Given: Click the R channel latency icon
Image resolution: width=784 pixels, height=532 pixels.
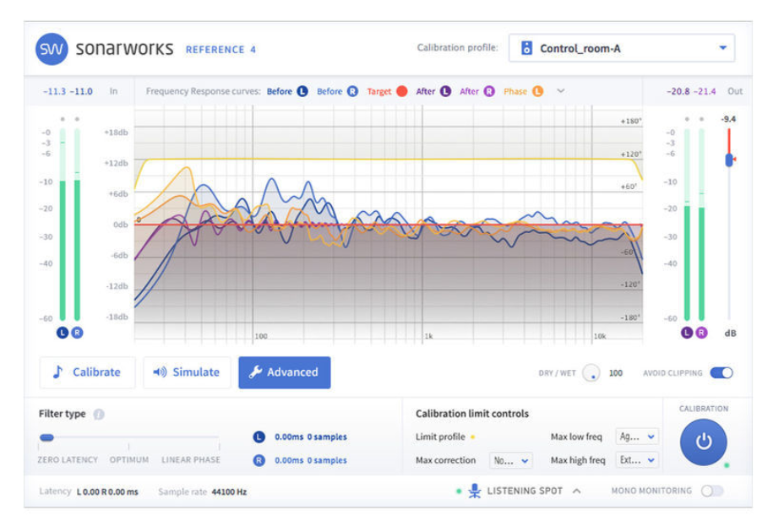Looking at the screenshot, I should 259,460.
